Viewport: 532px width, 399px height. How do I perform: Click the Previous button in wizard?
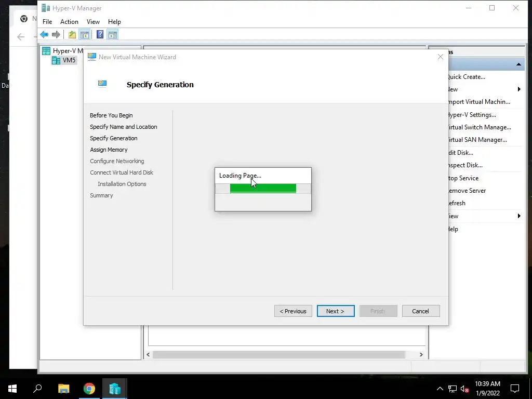point(293,311)
